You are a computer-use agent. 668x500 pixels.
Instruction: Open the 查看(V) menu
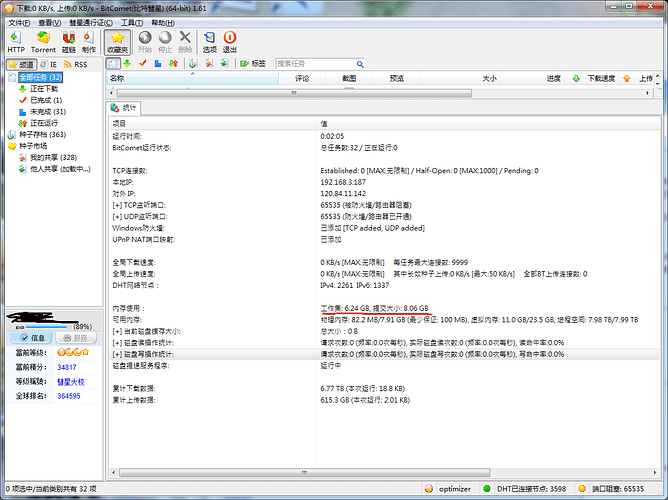[x=49, y=23]
